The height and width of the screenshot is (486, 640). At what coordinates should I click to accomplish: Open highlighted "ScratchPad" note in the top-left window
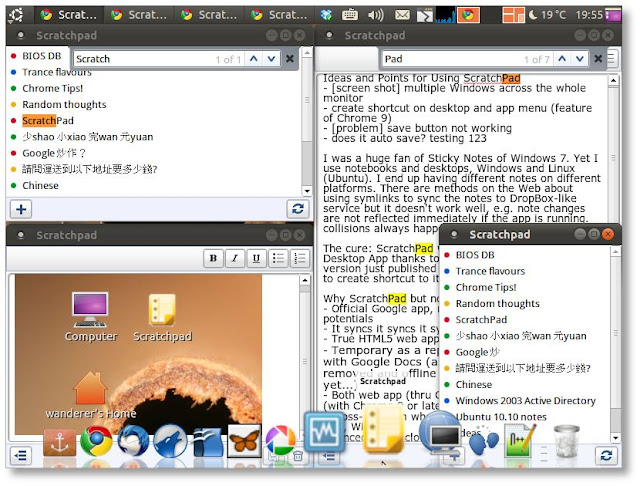(48, 121)
